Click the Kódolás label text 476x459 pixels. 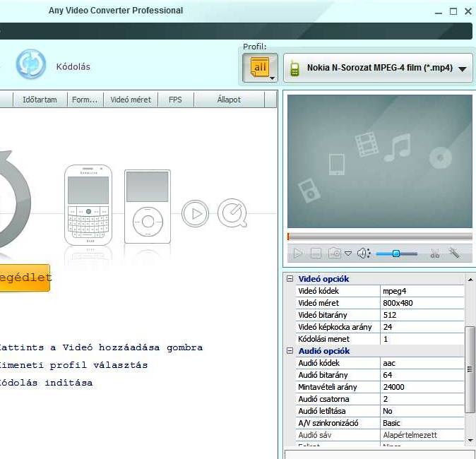pyautogui.click(x=73, y=66)
